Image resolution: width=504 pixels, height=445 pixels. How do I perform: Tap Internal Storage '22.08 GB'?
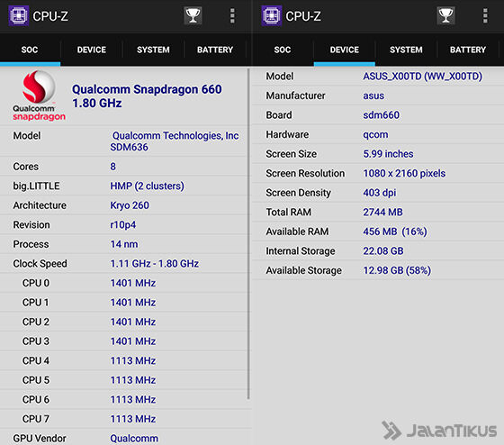[x=383, y=251]
